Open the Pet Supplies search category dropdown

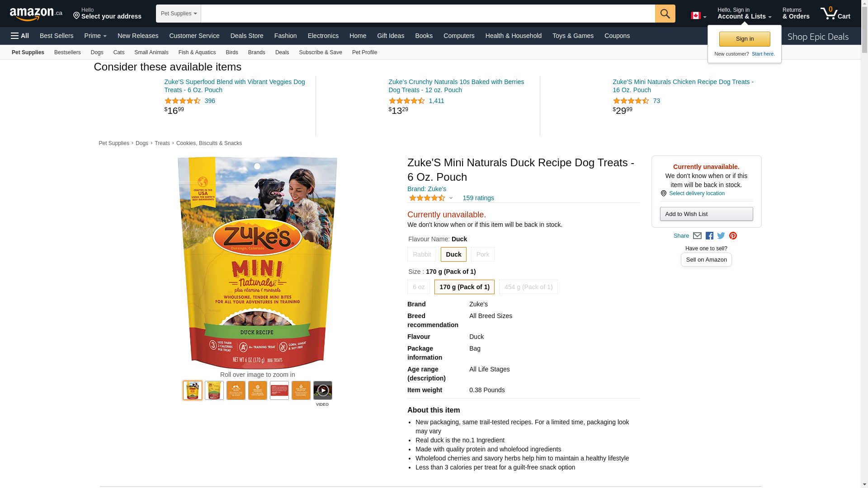(179, 14)
